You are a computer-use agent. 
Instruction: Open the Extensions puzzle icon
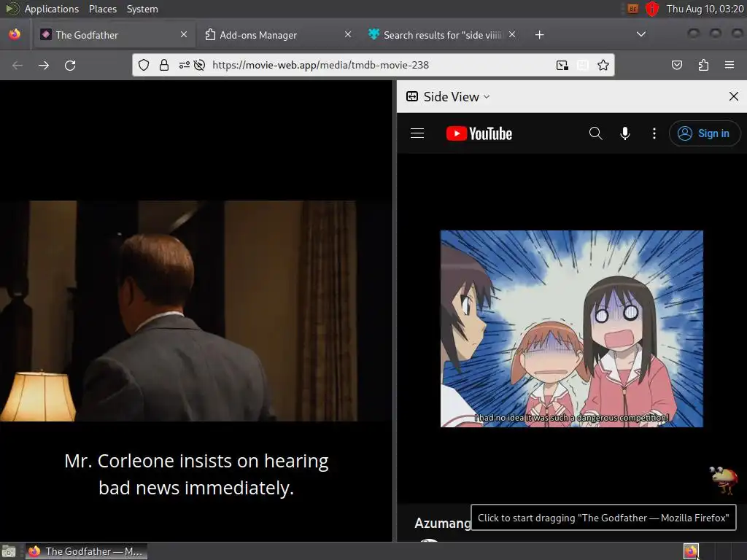(x=703, y=65)
